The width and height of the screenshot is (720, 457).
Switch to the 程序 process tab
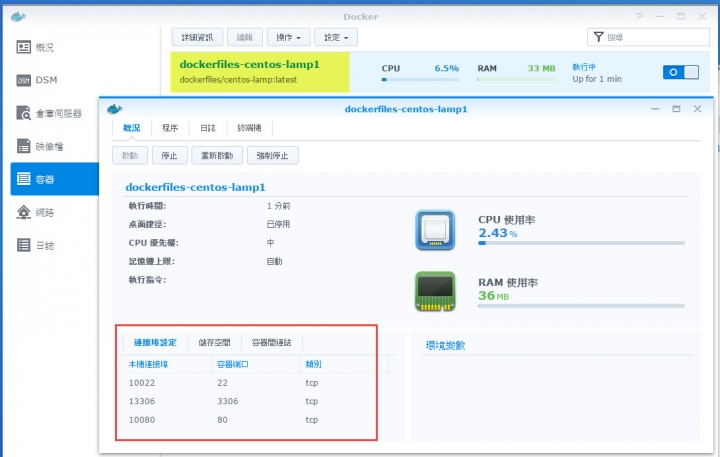[170, 128]
